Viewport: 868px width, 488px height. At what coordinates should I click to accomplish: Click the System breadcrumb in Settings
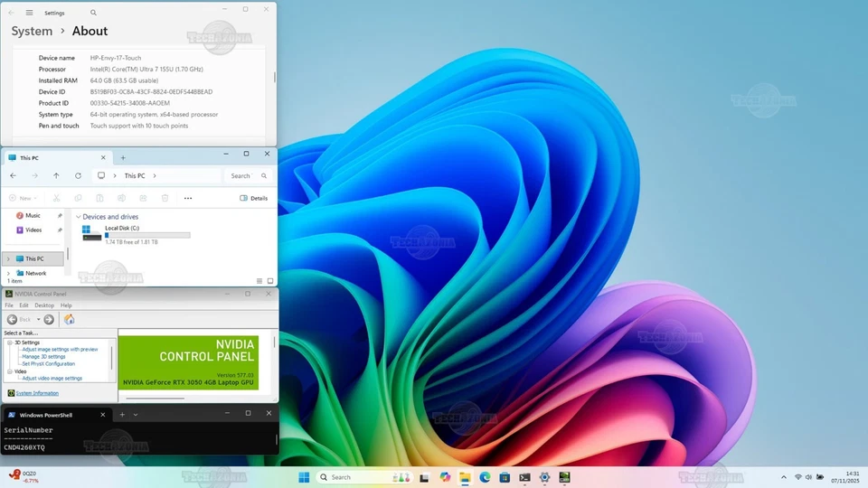point(32,31)
